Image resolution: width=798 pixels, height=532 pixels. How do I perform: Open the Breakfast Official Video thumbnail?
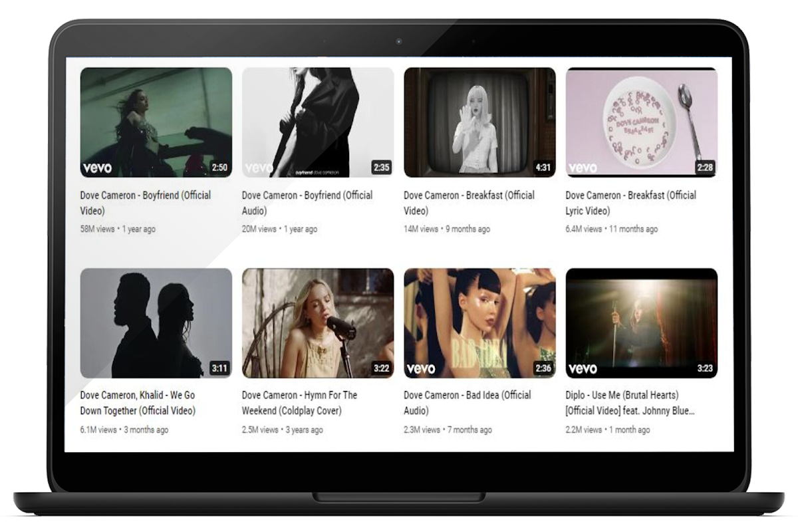pos(479,122)
